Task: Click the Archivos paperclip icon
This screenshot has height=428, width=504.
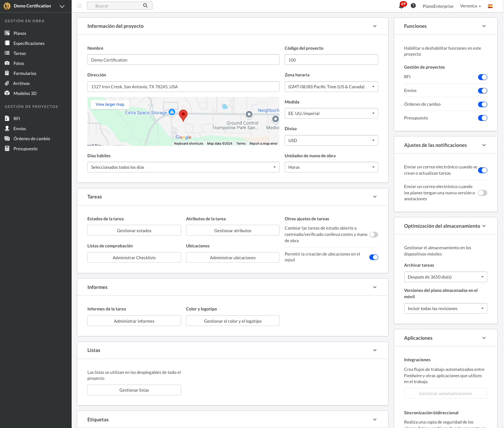Action: 7,83
